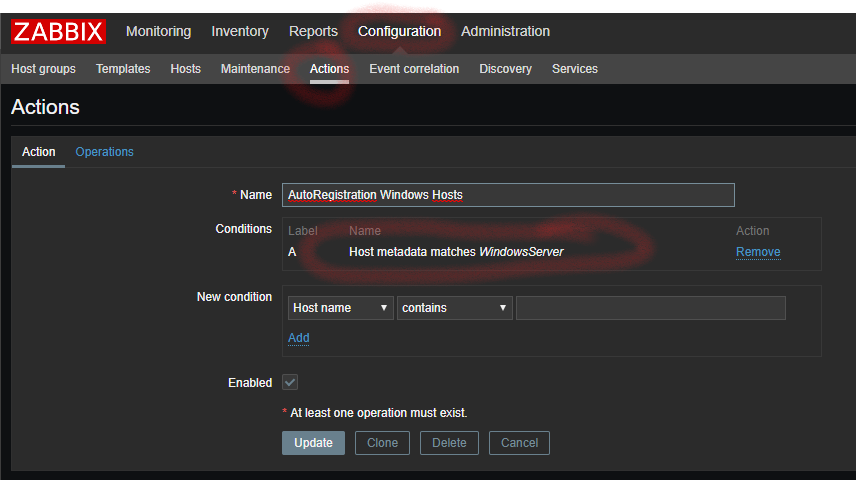
Task: Toggle the Enabled checkbox
Action: (x=290, y=382)
